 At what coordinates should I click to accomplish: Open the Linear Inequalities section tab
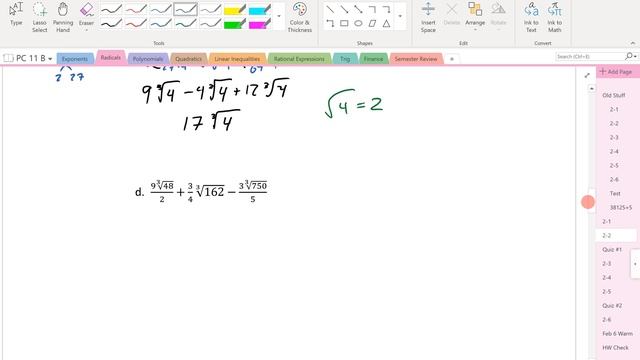(237, 59)
